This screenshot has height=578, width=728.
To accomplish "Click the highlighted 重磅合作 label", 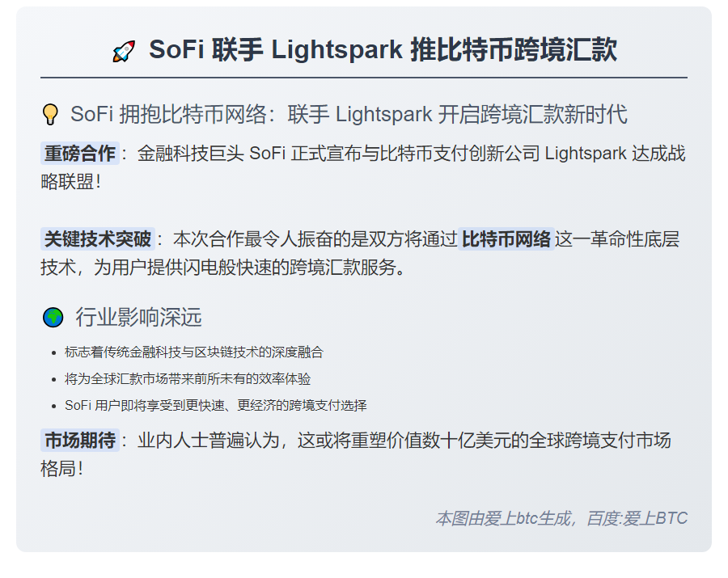I will (79, 154).
